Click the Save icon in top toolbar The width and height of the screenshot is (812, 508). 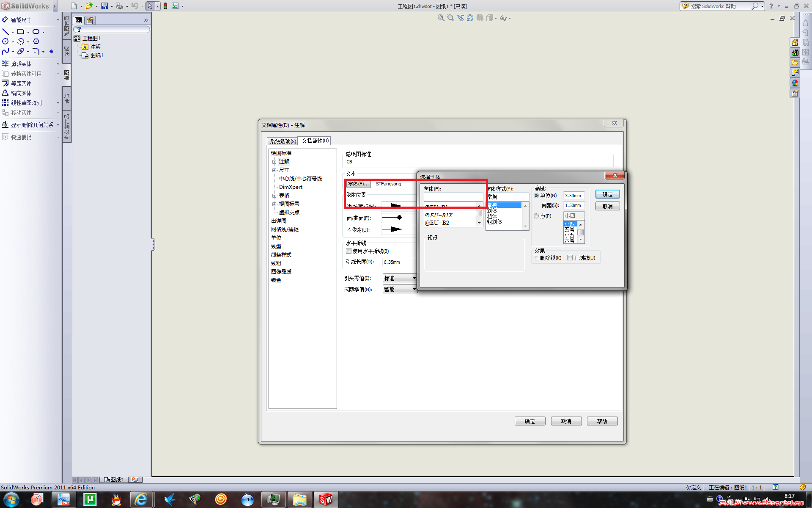pos(104,6)
